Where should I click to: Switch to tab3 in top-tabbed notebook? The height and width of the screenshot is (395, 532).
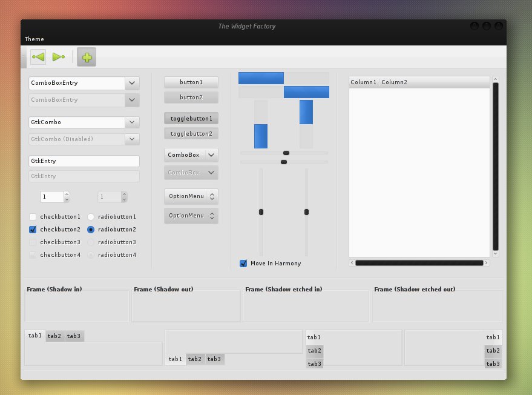point(74,336)
